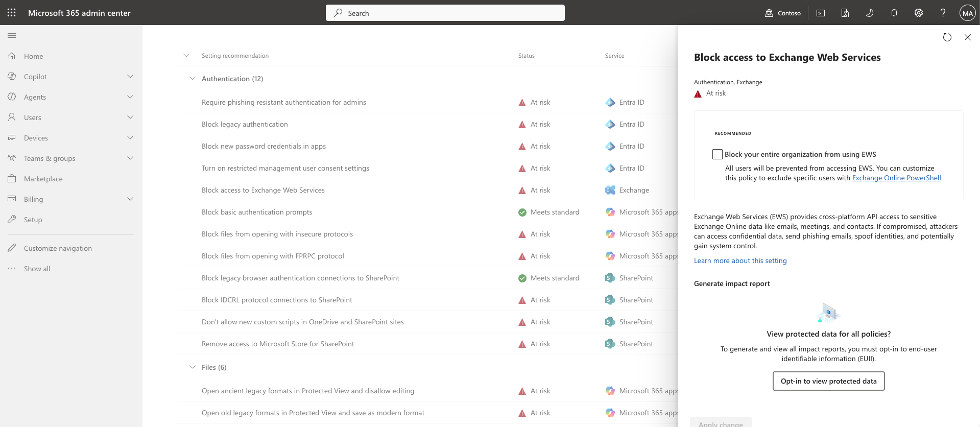Click the Search input field
Screen dimensions: 980x427
click(445, 13)
